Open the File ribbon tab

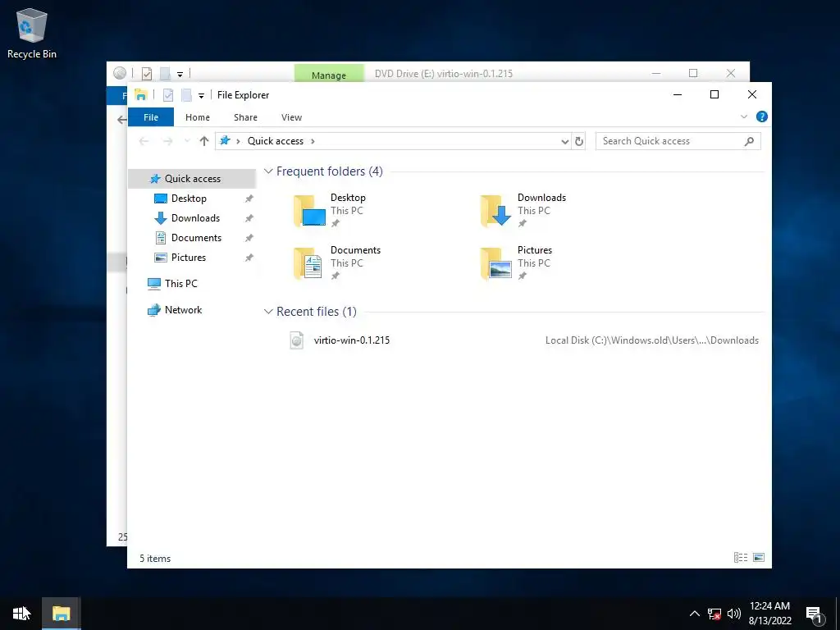tap(151, 117)
